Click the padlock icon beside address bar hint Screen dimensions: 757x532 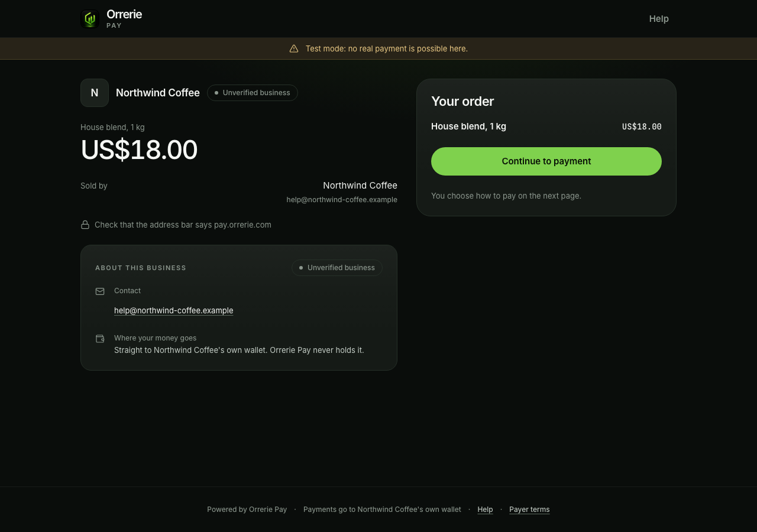point(85,225)
